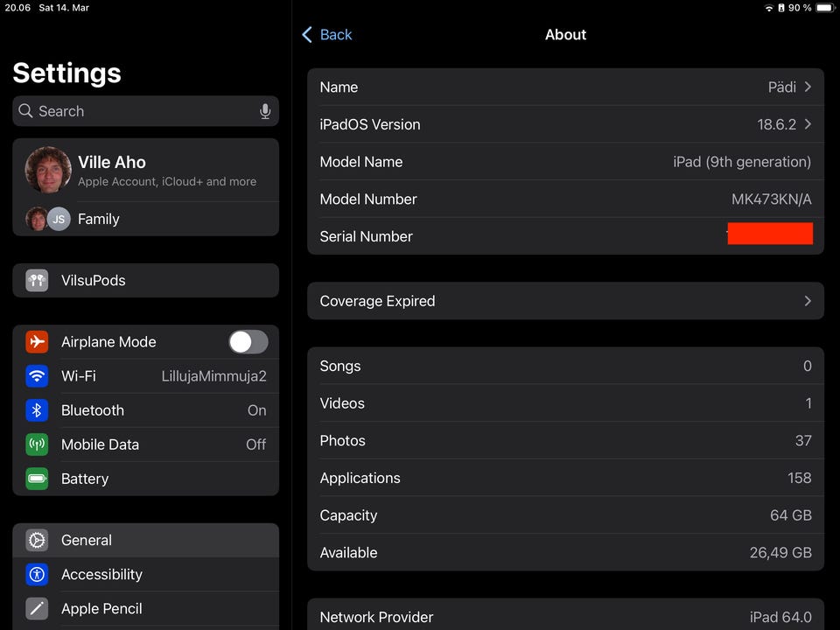The width and height of the screenshot is (840, 630).
Task: Expand the Name row chevron
Action: [808, 87]
